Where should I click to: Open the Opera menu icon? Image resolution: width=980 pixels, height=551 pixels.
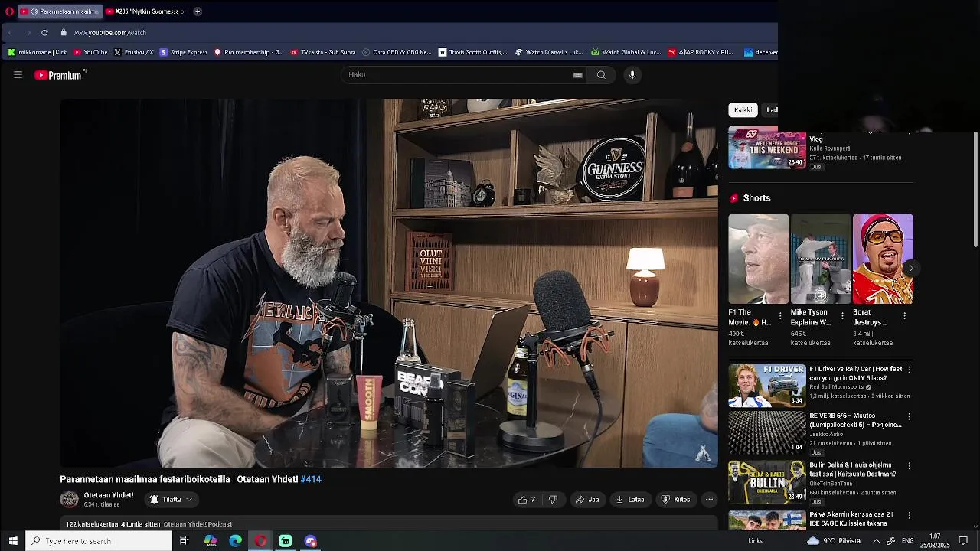[x=9, y=11]
